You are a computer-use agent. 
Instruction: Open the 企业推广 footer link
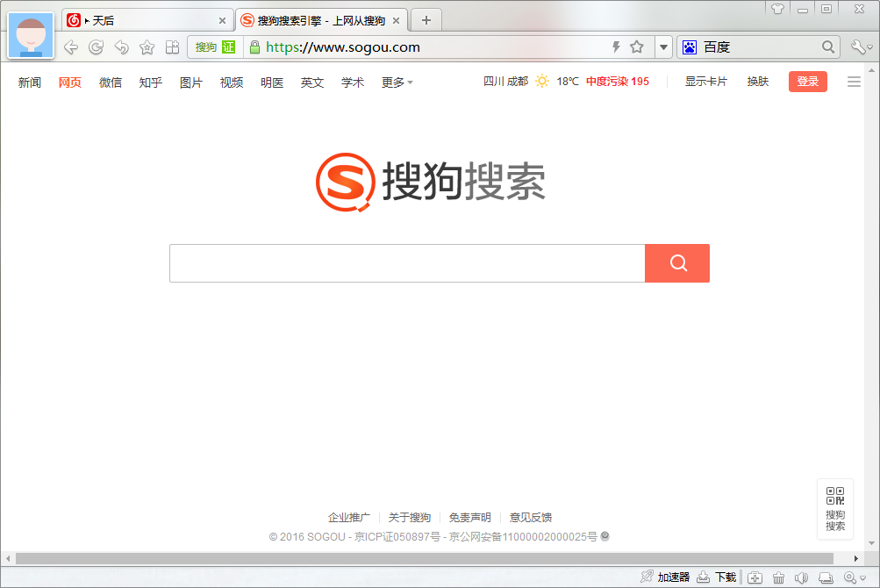click(x=349, y=517)
